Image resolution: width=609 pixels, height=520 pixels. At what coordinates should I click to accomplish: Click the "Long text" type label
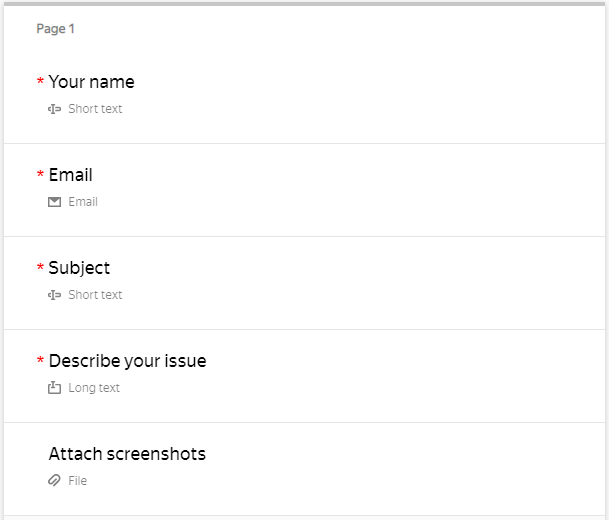tap(94, 388)
